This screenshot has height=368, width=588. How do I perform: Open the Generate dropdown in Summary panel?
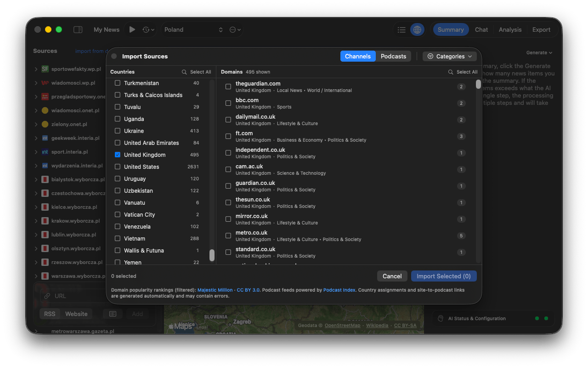[x=539, y=52]
